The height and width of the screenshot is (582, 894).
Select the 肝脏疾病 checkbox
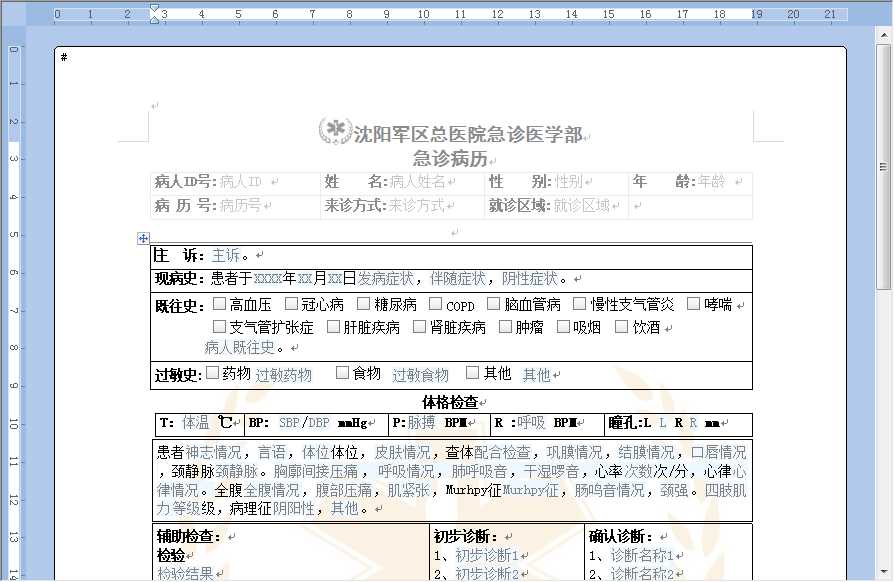(334, 327)
